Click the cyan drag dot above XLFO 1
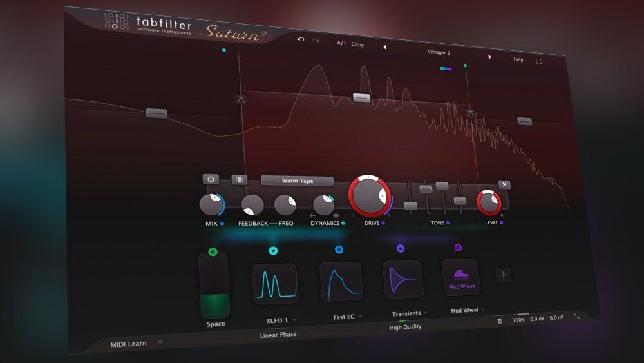The width and height of the screenshot is (644, 363). [273, 250]
